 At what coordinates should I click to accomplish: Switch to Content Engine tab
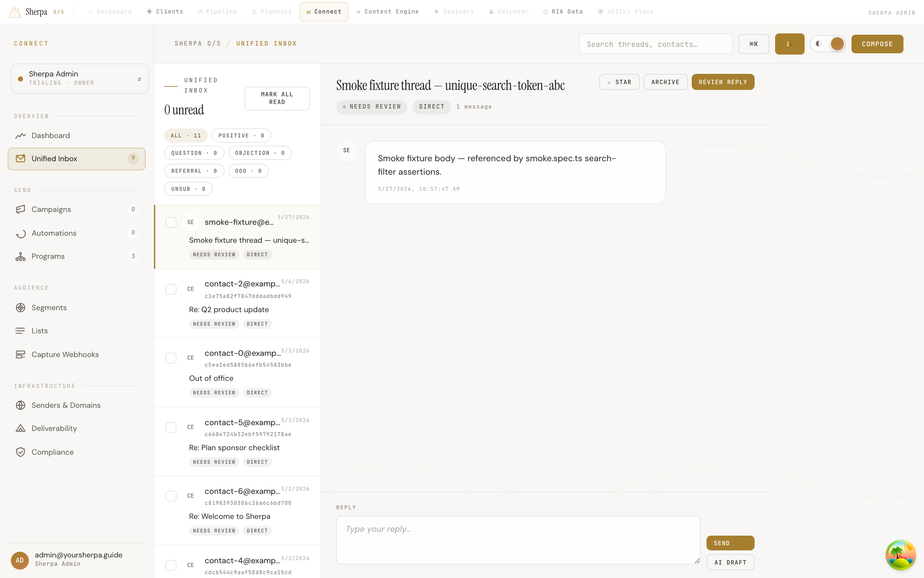[388, 12]
